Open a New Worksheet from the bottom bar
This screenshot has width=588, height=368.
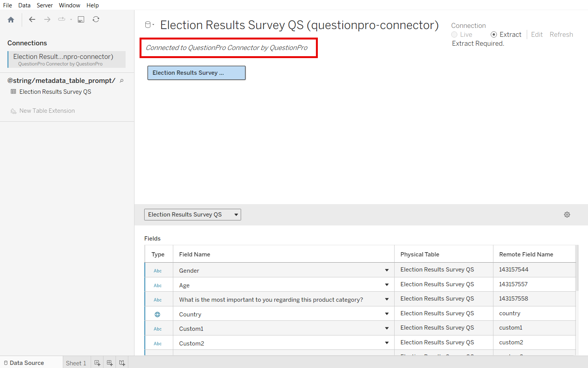97,362
